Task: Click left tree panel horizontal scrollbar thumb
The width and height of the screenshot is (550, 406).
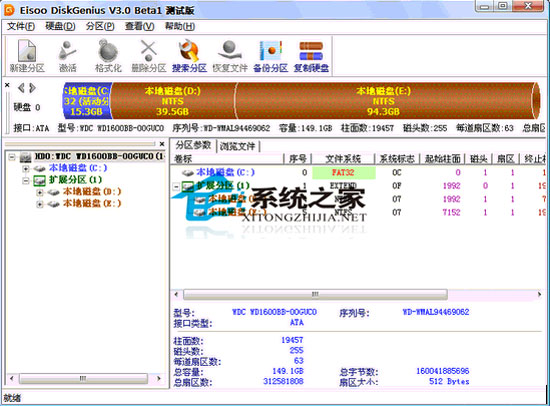Action: pos(83,378)
